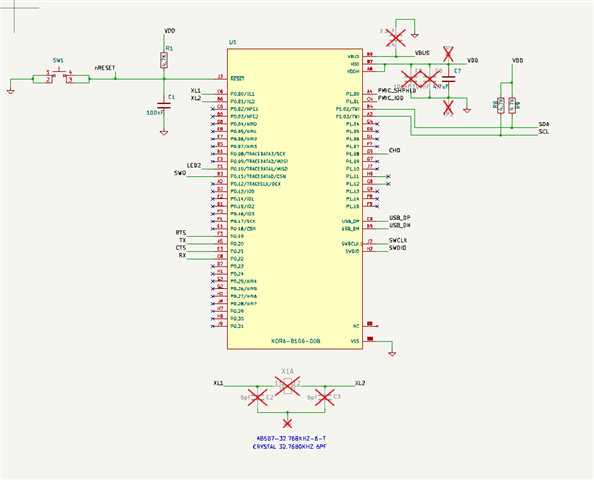
Task: Click the USB_DP net label
Action: click(x=400, y=218)
